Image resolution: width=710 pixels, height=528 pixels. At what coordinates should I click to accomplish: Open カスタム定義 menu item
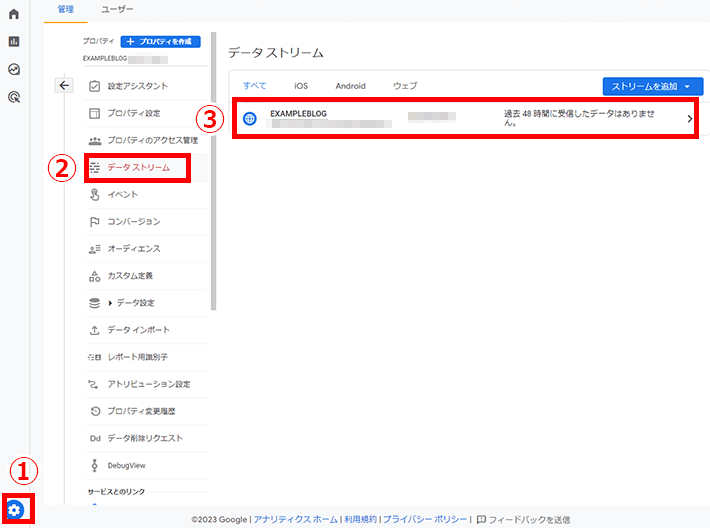[146, 276]
